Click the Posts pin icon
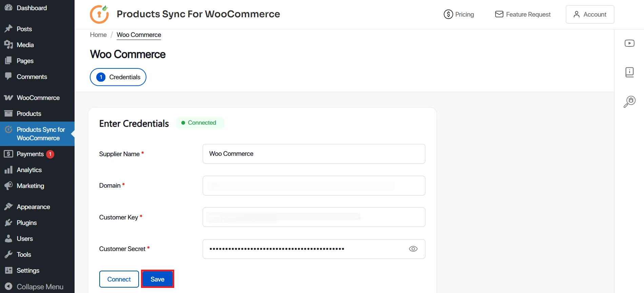 (x=8, y=29)
